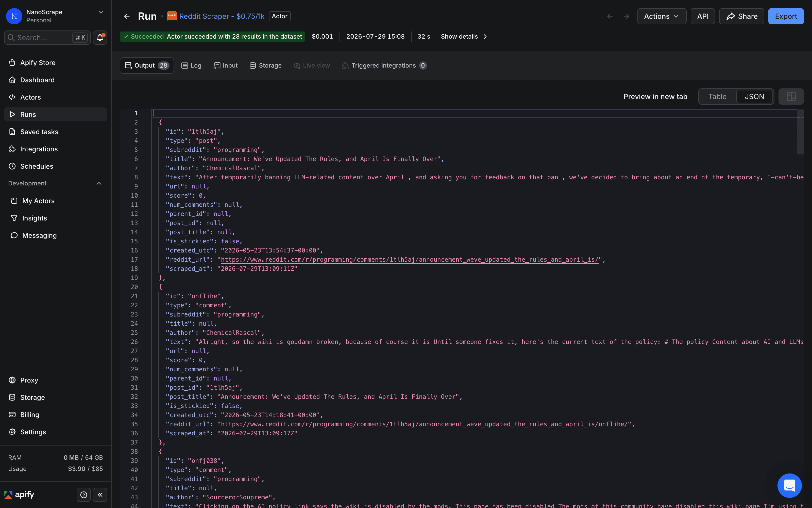The height and width of the screenshot is (508, 812).
Task: Click the Succeeded status badge
Action: [212, 36]
